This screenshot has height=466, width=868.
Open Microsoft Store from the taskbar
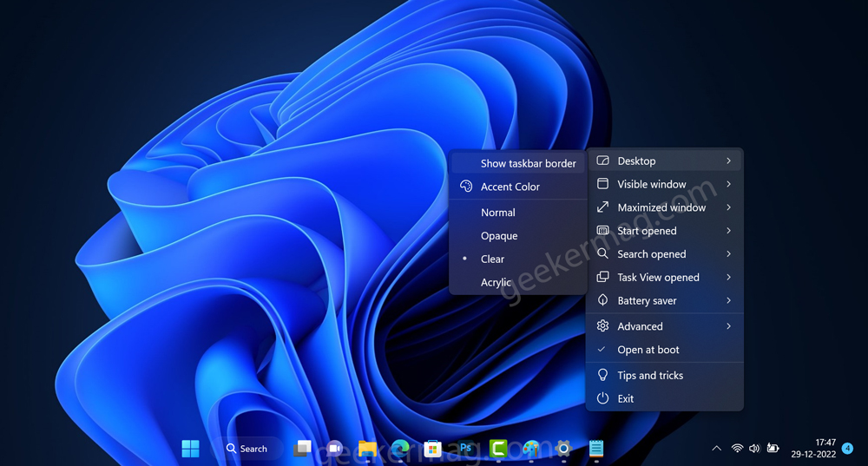pos(432,449)
